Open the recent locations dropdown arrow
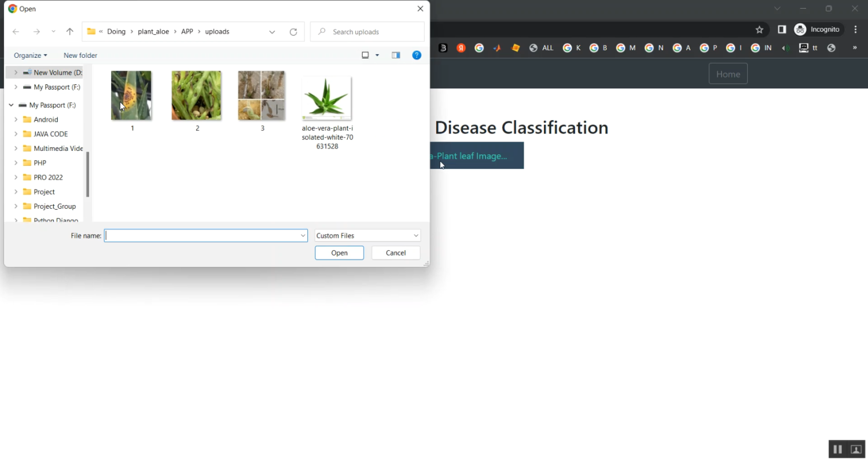Screen dimensions: 868x459 point(53,32)
